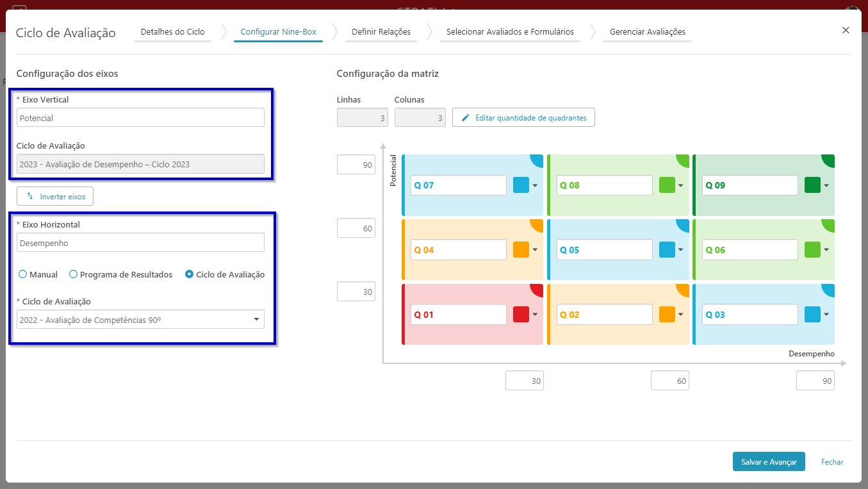Click the Fechar link
The width and height of the screenshot is (868, 489).
point(832,461)
